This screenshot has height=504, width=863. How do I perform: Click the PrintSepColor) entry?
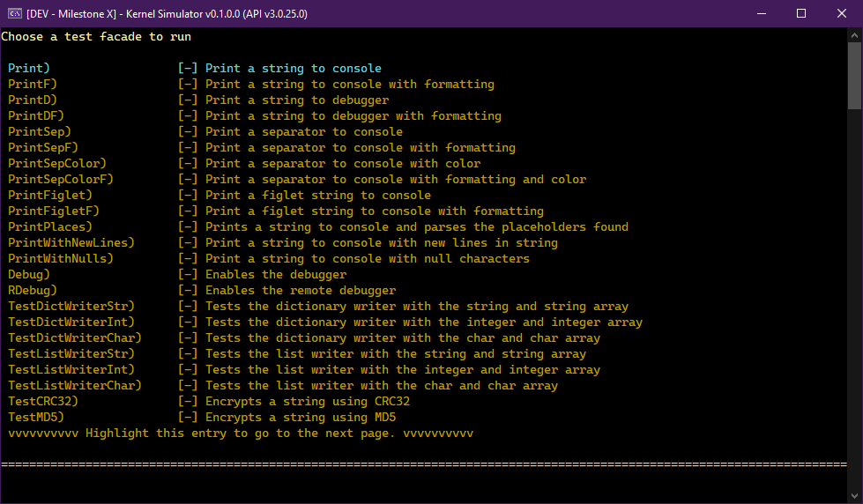point(57,164)
